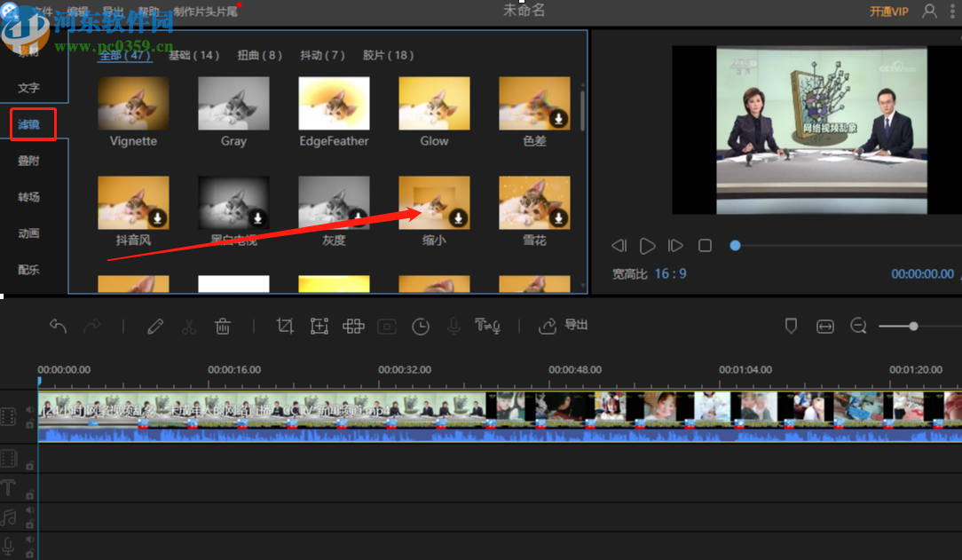
Task: Mute the first video track
Action: [x=29, y=410]
